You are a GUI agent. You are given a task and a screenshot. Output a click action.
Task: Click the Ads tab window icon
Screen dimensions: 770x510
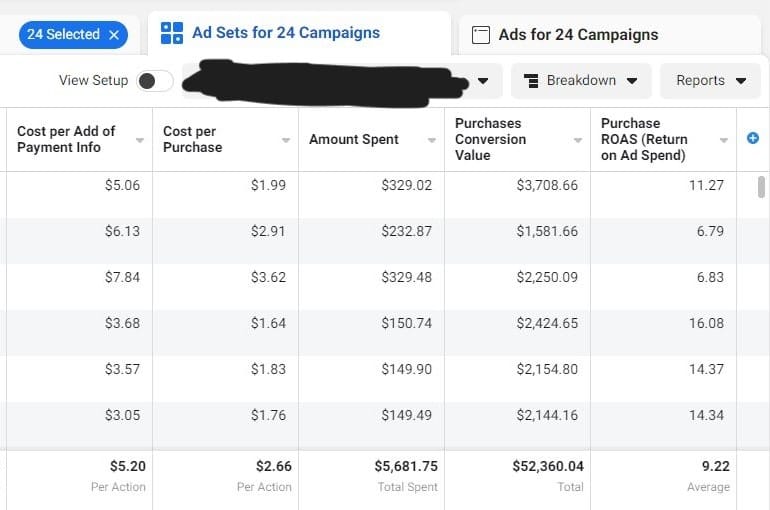(481, 35)
